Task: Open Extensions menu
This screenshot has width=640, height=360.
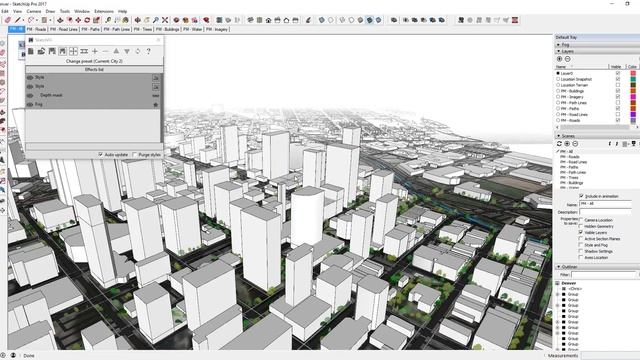Action: click(x=104, y=11)
